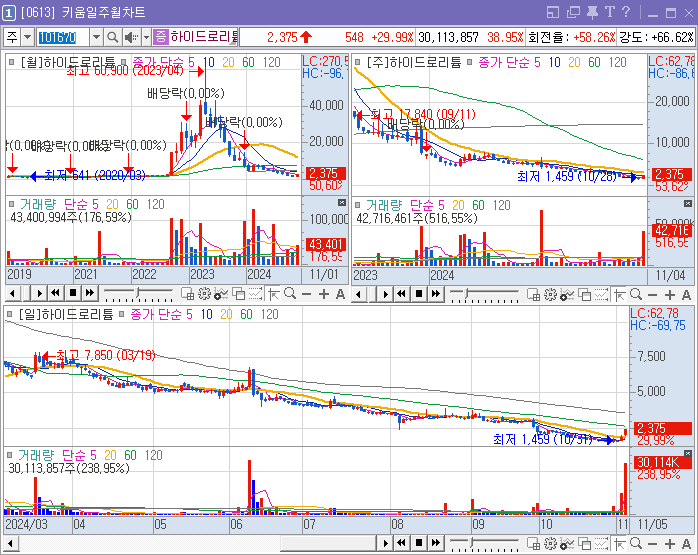This screenshot has width=698, height=555.
Task: Click the stock code field 101670
Action: (63, 37)
